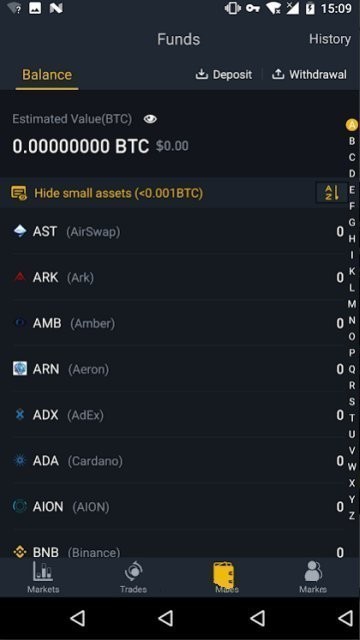Select the Balance tab
The image size is (360, 640).
click(47, 75)
